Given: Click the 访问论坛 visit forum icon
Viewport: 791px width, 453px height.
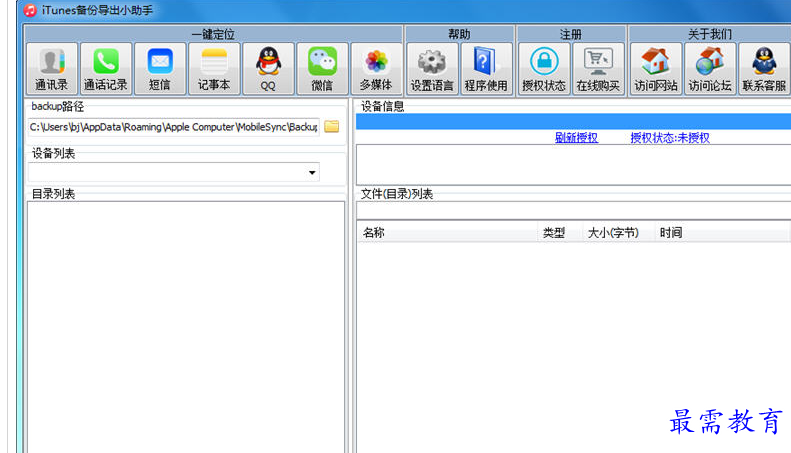Looking at the screenshot, I should [x=710, y=69].
